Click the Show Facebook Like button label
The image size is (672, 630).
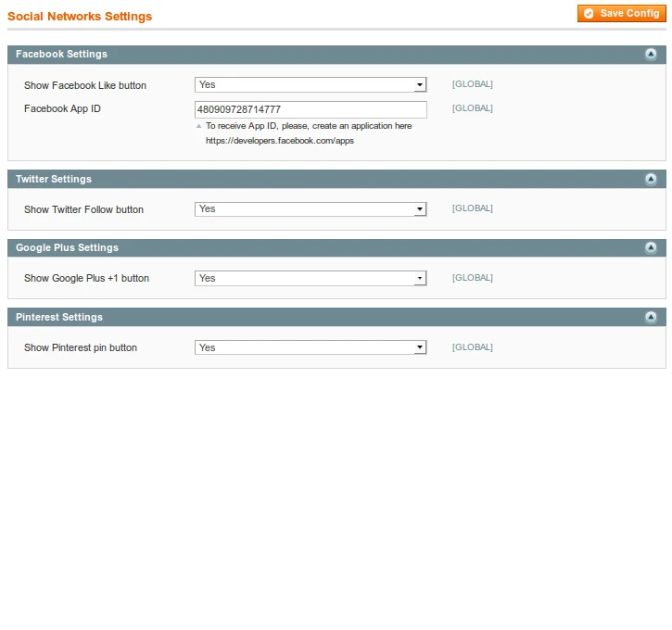(x=85, y=85)
